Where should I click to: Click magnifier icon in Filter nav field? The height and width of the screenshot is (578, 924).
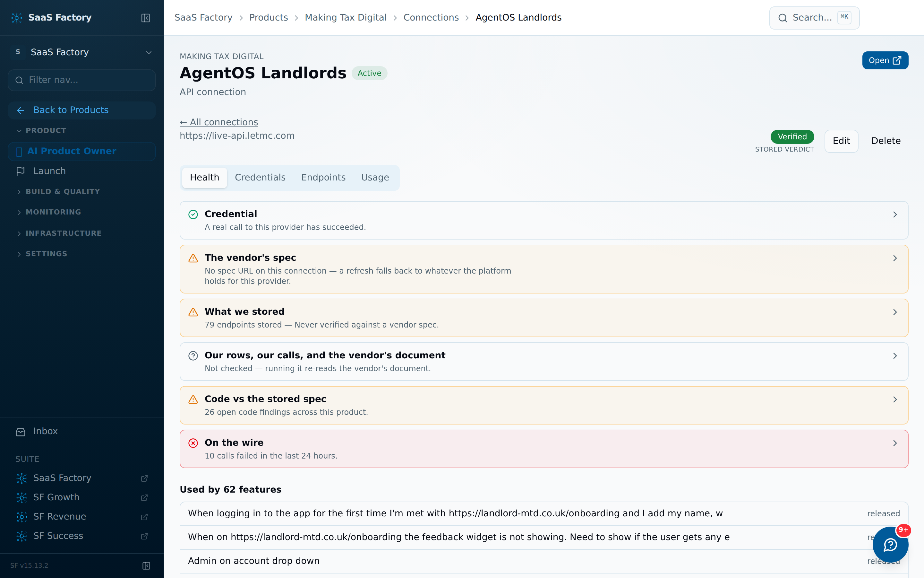[x=19, y=80]
